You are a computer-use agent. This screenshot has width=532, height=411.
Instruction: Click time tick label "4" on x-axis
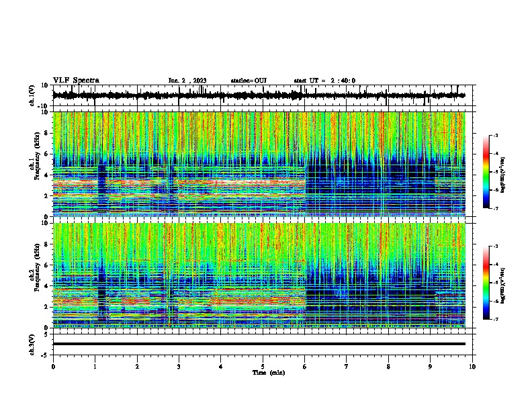tap(221, 367)
